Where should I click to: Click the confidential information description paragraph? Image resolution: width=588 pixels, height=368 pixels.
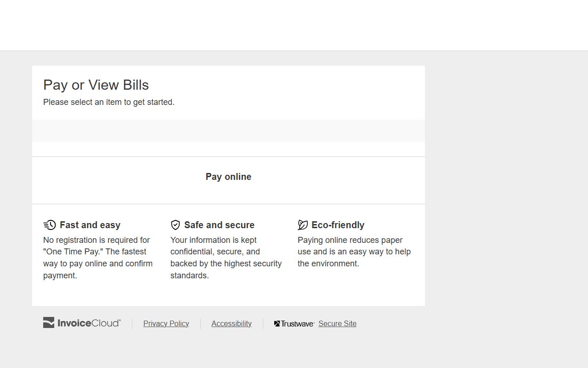pos(226,258)
